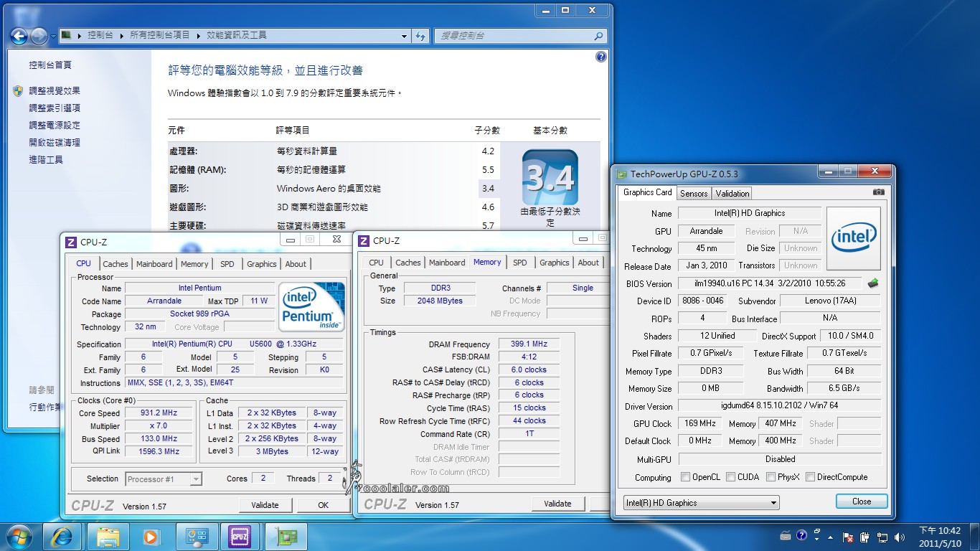The image size is (980, 551).
Task: Toggle the DirectCompute checkbox in GPU-Z
Action: point(810,477)
